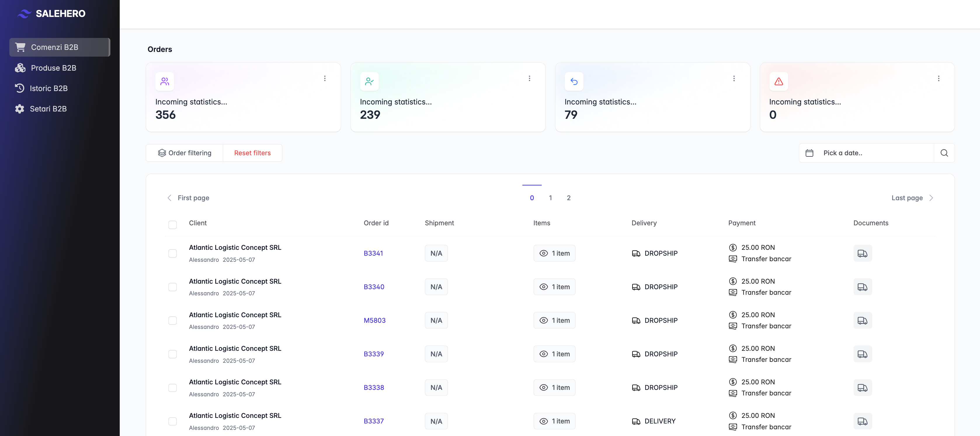The width and height of the screenshot is (980, 436).
Task: Open the options menu on the 239 statistics card
Action: [529, 78]
